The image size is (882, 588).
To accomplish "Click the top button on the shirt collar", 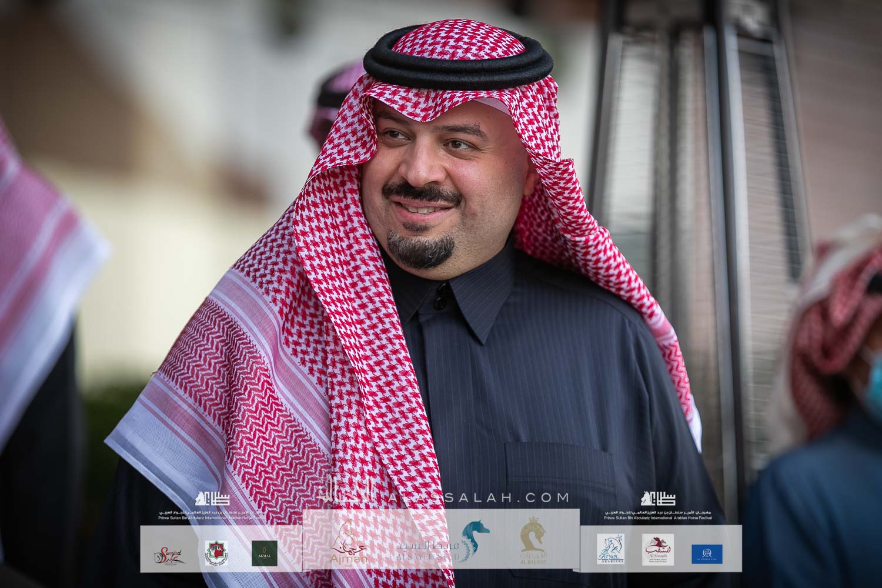I will pos(438,304).
